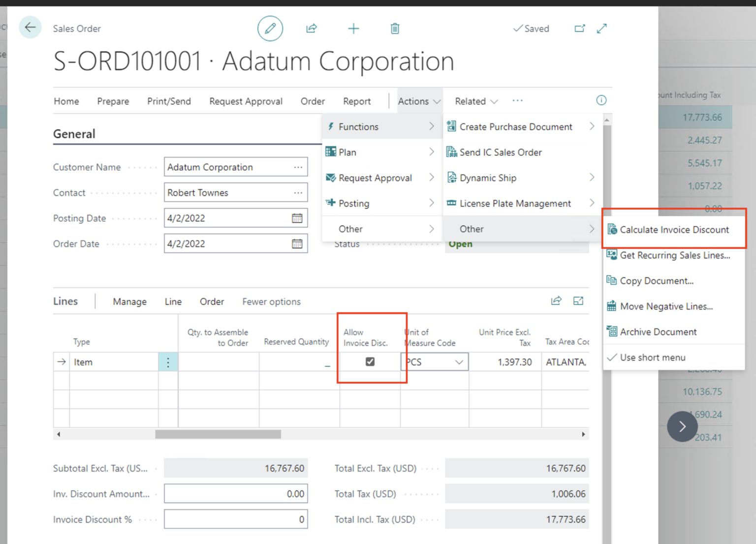Image resolution: width=756 pixels, height=544 pixels.
Task: Click the edit pencil icon
Action: 270,28
